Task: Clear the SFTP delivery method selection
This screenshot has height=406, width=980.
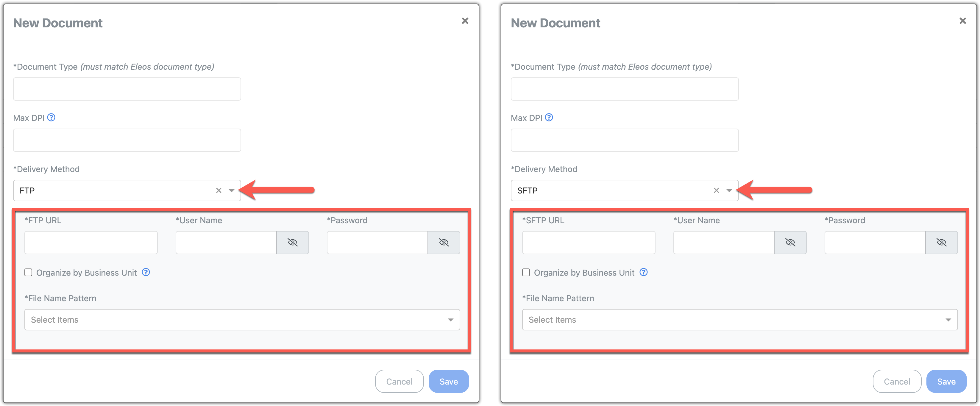Action: [716, 190]
